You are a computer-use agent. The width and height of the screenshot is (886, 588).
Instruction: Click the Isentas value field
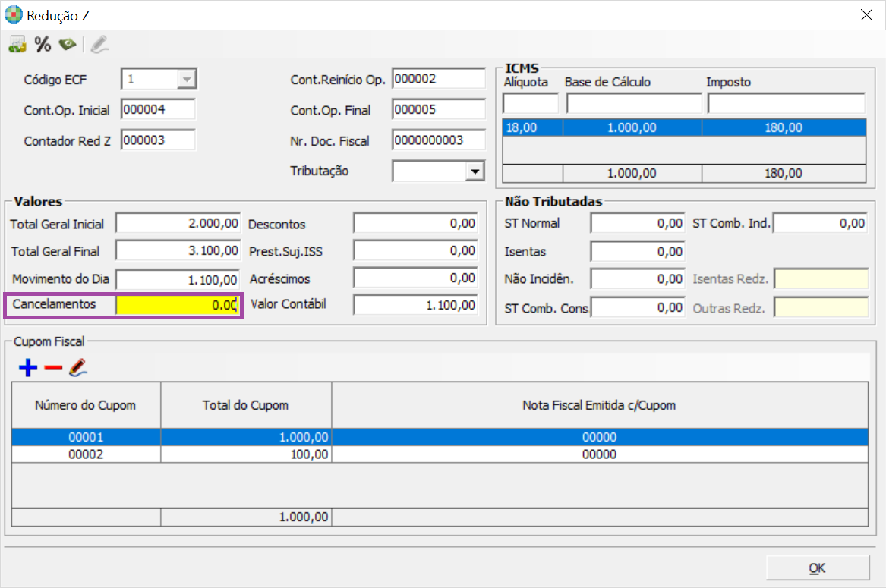pyautogui.click(x=638, y=251)
